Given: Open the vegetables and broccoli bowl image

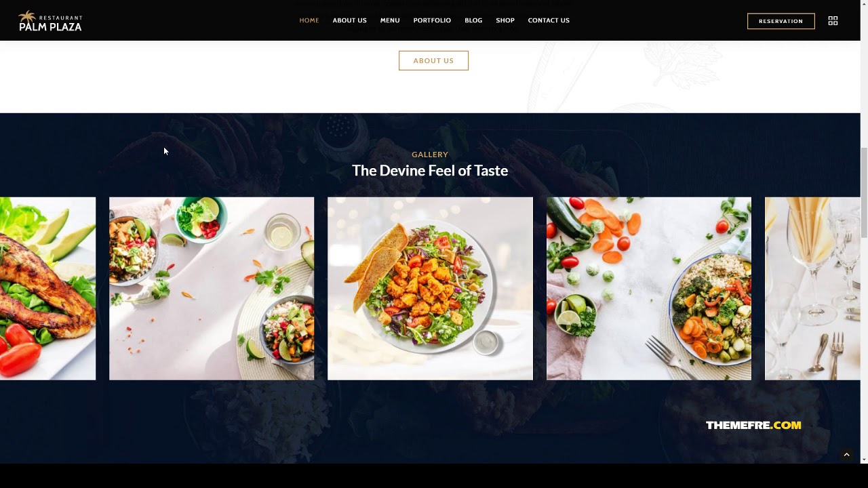Looking at the screenshot, I should click(x=649, y=289).
